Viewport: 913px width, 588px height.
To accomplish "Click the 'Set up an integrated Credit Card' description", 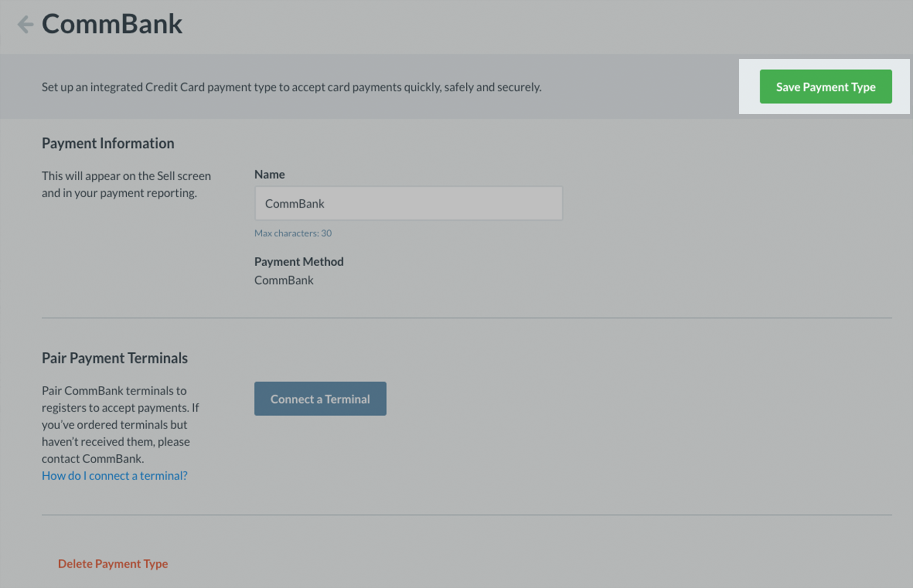I will pyautogui.click(x=291, y=87).
